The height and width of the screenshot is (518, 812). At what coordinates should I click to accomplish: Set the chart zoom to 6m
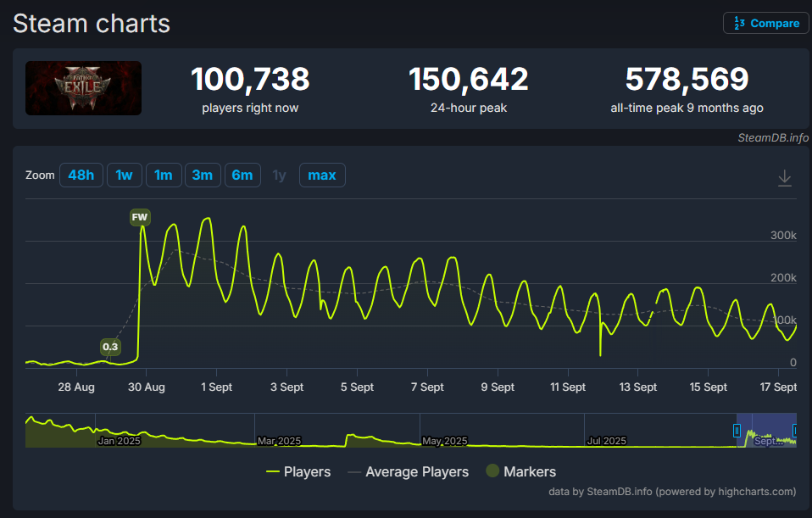242,175
